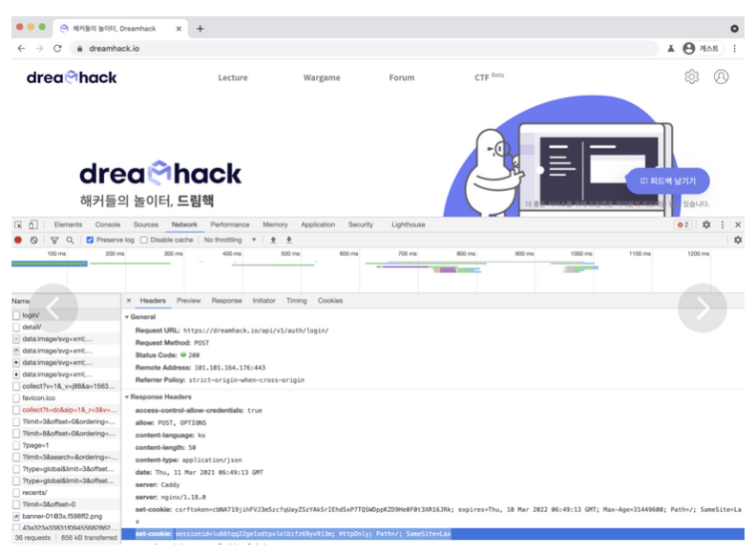Switch to the Lighthouse panel
This screenshot has height=556, width=756.
pyautogui.click(x=409, y=225)
